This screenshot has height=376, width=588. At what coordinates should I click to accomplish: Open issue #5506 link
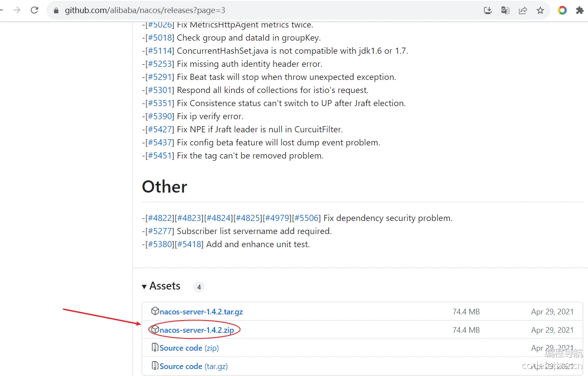[306, 218]
